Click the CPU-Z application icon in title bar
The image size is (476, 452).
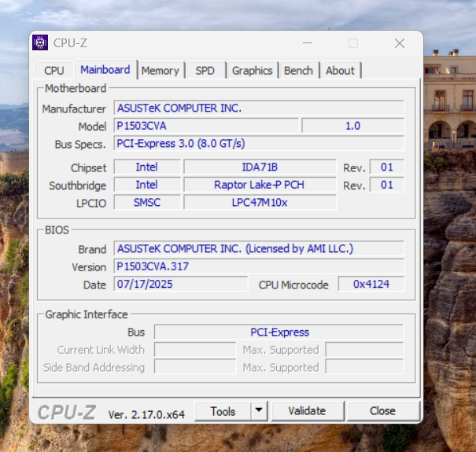pyautogui.click(x=40, y=42)
